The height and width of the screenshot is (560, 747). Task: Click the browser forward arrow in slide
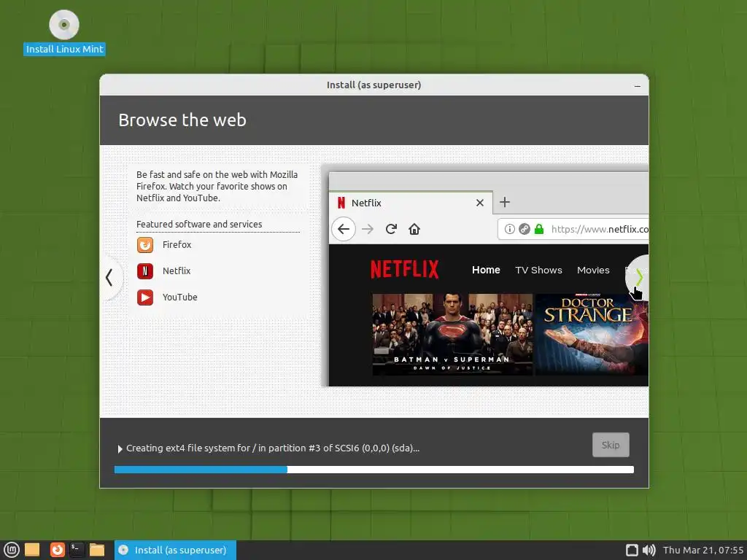click(x=368, y=229)
